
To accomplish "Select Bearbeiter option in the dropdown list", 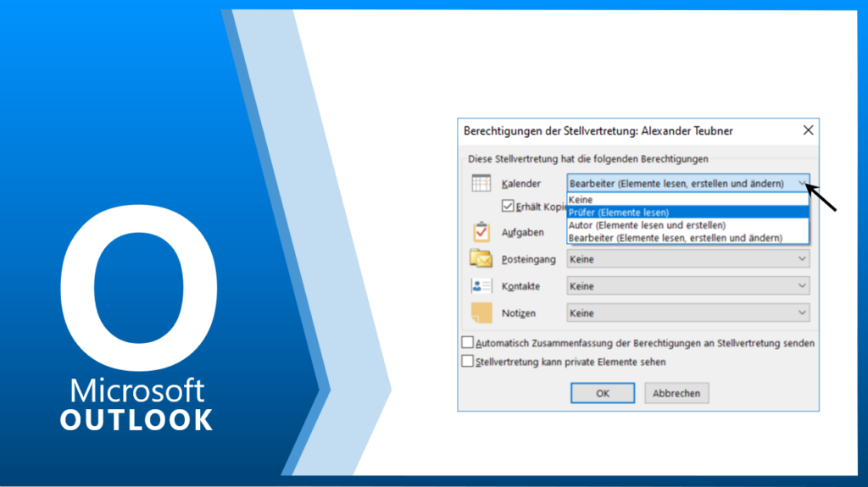I will (687, 238).
